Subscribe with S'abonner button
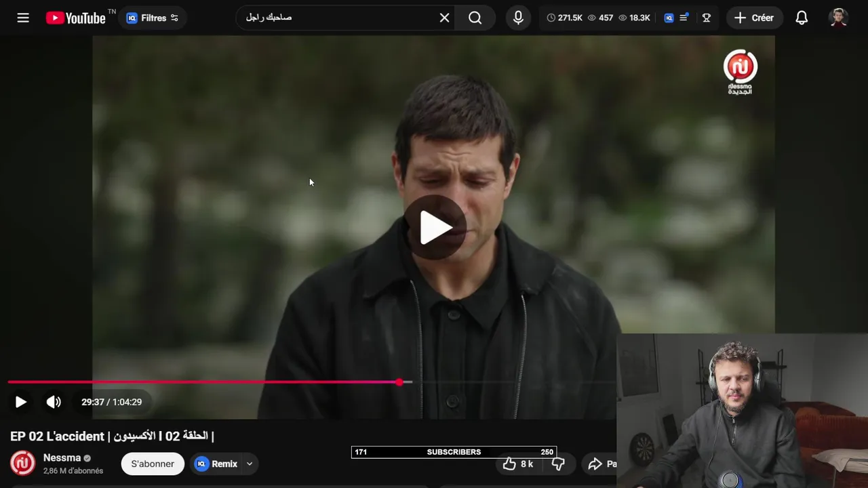868x488 pixels. coord(153,464)
